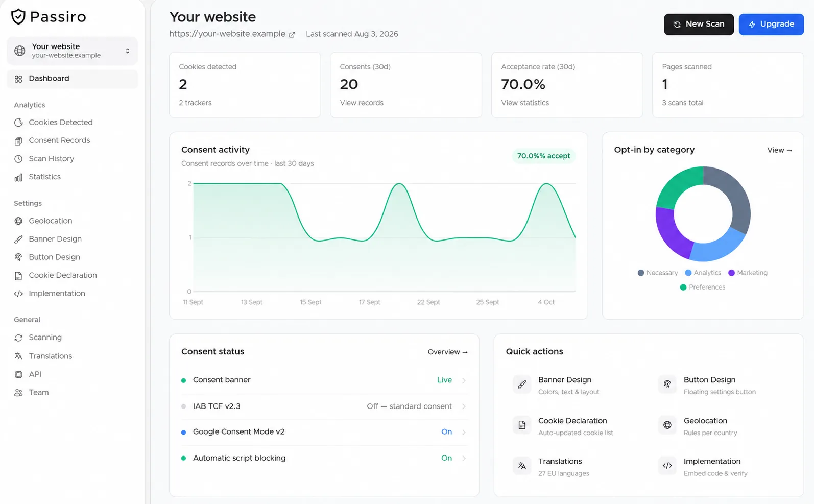Click the Marketing legend purple dot
814x504 pixels.
(731, 273)
